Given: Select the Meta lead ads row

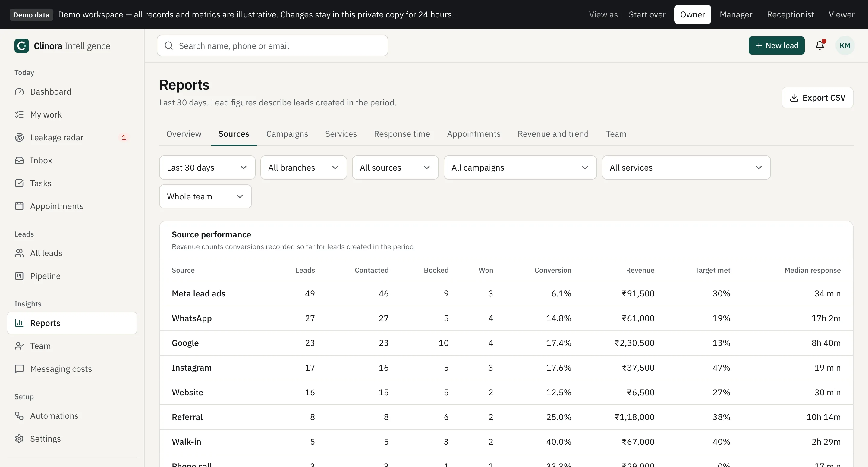Looking at the screenshot, I should [x=506, y=293].
